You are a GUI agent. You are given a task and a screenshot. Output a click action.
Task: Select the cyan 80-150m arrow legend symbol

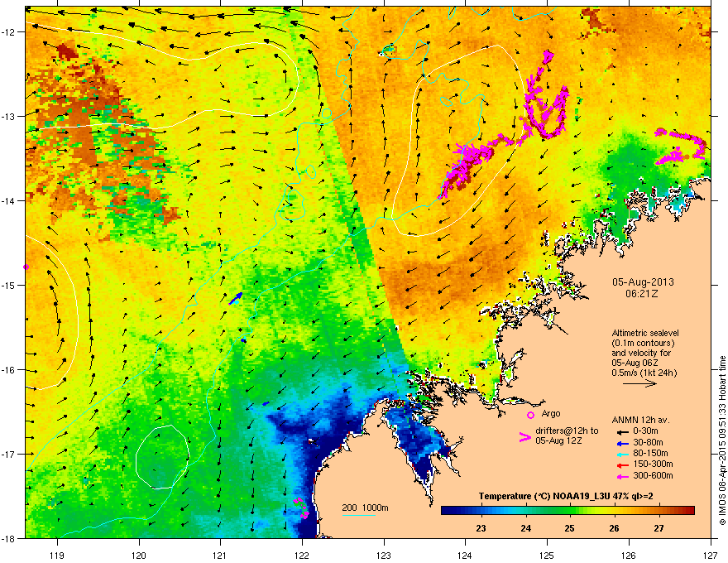click(x=621, y=454)
